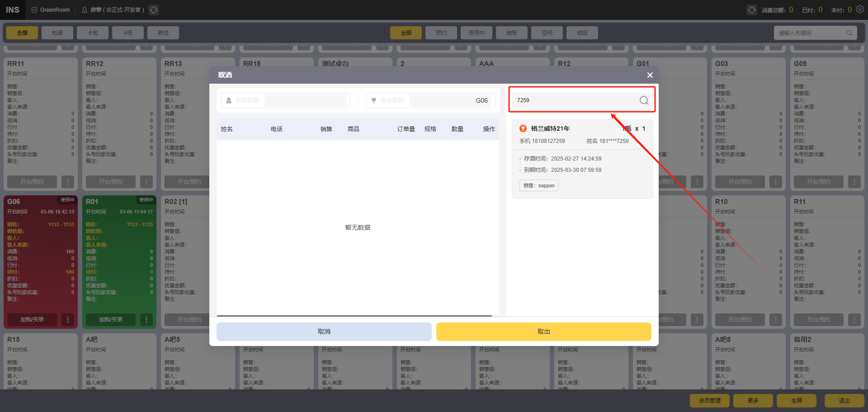The width and height of the screenshot is (868, 412).
Task: Filter tables by 锁定 status
Action: (582, 33)
